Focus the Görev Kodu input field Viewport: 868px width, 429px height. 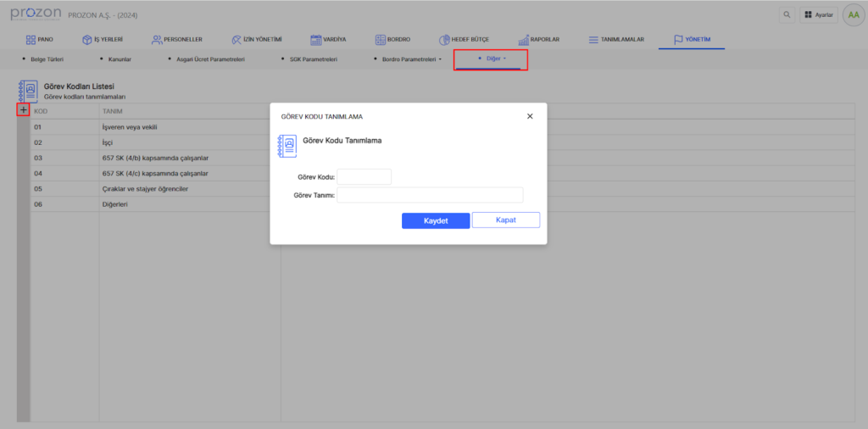364,177
